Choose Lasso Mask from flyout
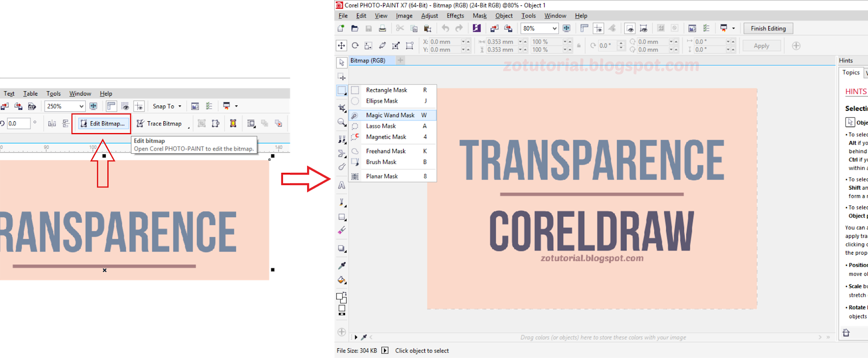This screenshot has width=868, height=358. (392, 126)
